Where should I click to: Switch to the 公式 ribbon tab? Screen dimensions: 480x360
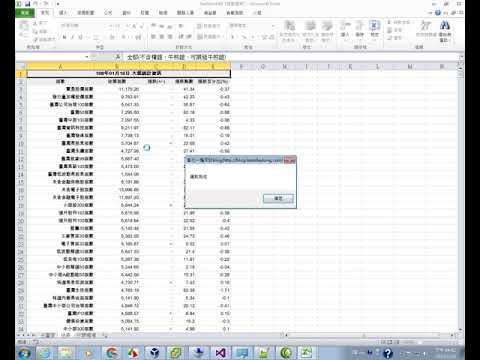pyautogui.click(x=108, y=13)
